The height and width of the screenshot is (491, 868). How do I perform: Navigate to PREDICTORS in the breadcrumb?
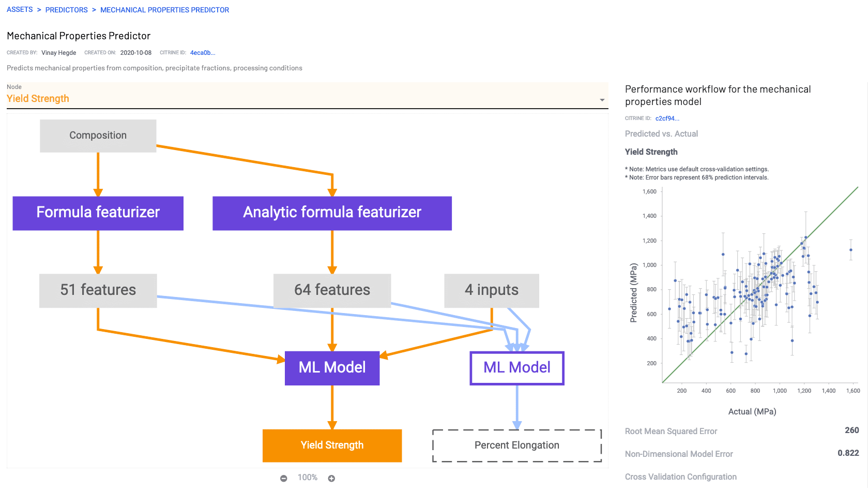(x=66, y=9)
